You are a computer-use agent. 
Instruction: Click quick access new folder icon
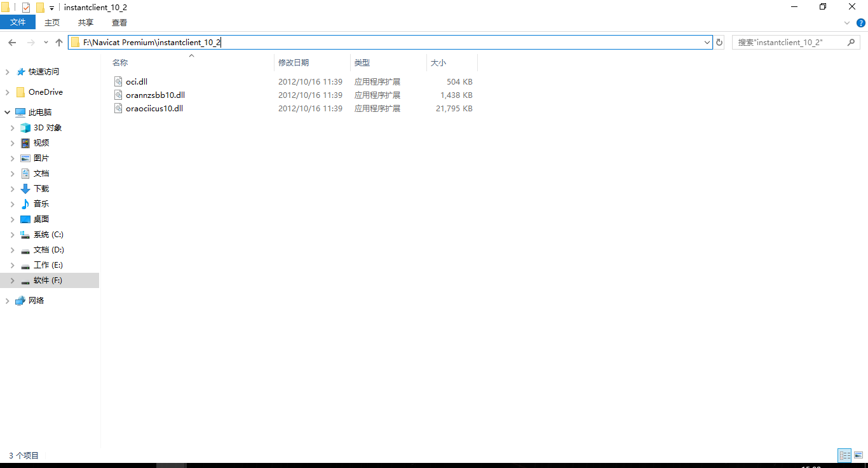pyautogui.click(x=40, y=8)
